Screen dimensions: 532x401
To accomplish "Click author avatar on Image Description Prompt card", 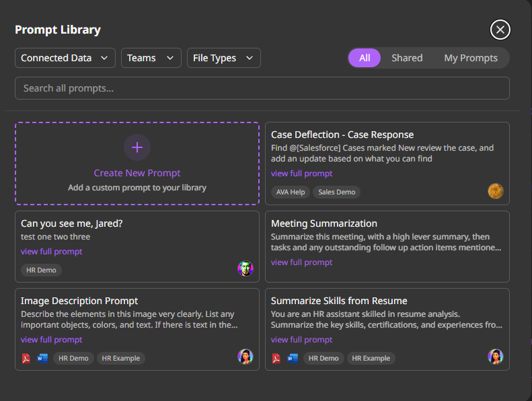I will pyautogui.click(x=245, y=357).
